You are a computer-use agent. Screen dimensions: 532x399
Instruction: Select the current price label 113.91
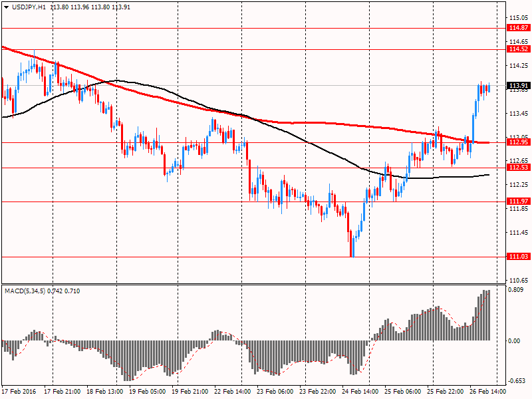click(519, 86)
